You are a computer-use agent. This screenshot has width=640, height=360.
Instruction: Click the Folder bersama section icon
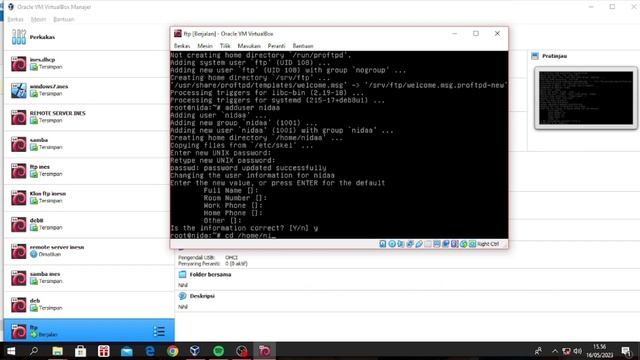click(182, 275)
